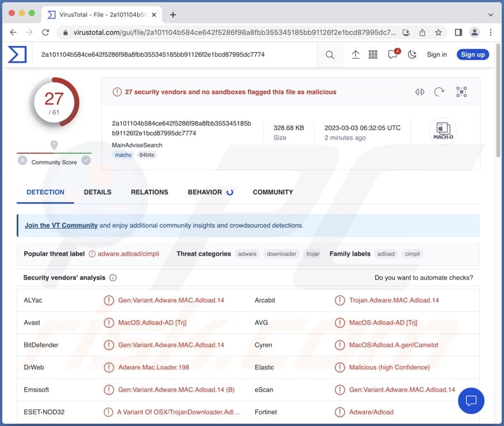
Task: Switch to the RELATIONS tab
Action: [x=149, y=192]
